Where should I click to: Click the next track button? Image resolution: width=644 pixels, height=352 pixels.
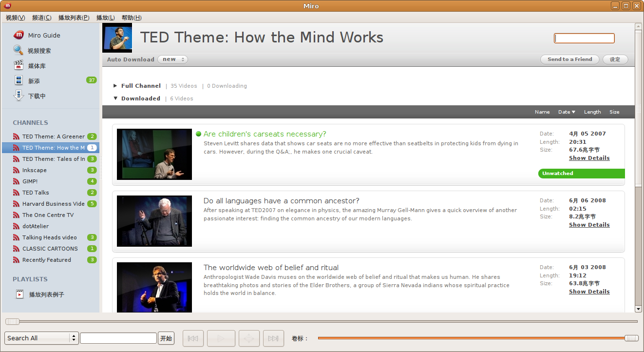coord(273,338)
